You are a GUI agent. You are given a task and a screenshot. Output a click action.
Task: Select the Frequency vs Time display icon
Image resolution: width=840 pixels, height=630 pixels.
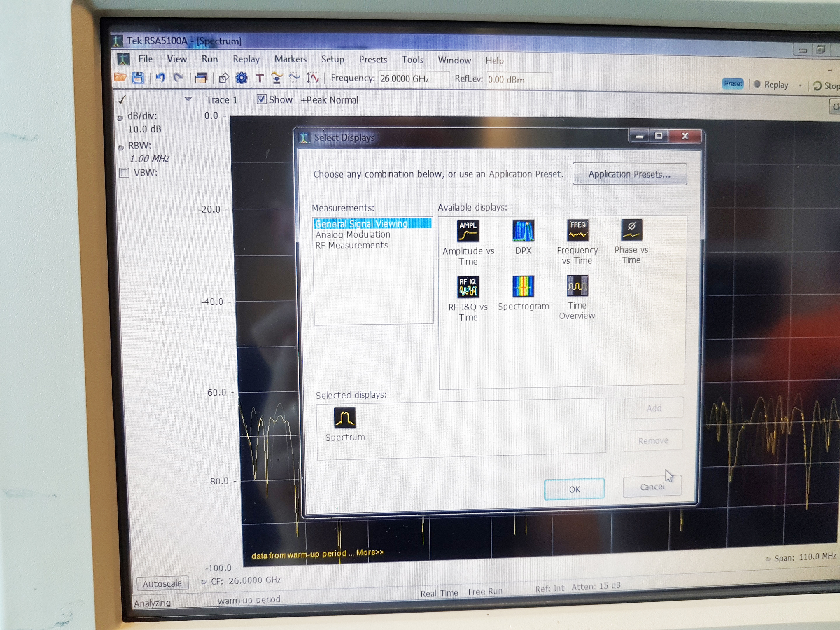[577, 230]
